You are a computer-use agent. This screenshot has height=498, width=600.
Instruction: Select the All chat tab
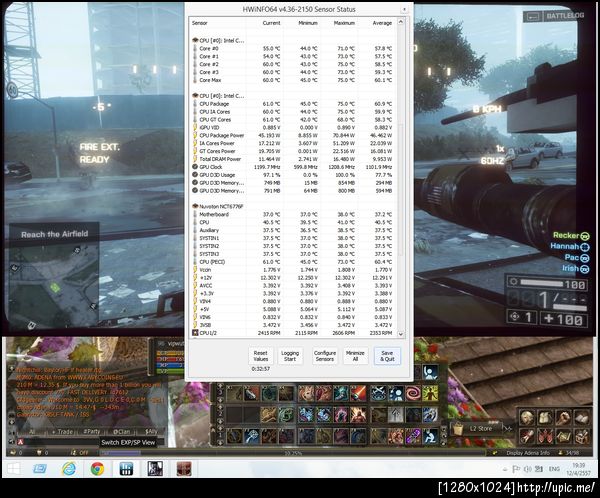click(x=33, y=431)
